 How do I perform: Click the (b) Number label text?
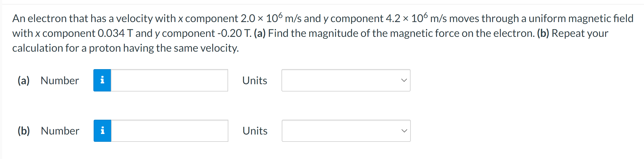60,131
